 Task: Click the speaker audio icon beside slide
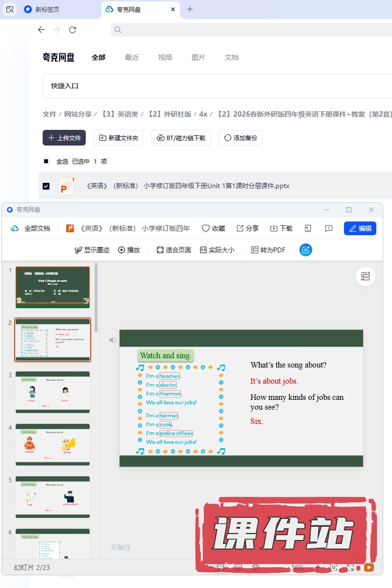coord(113,340)
